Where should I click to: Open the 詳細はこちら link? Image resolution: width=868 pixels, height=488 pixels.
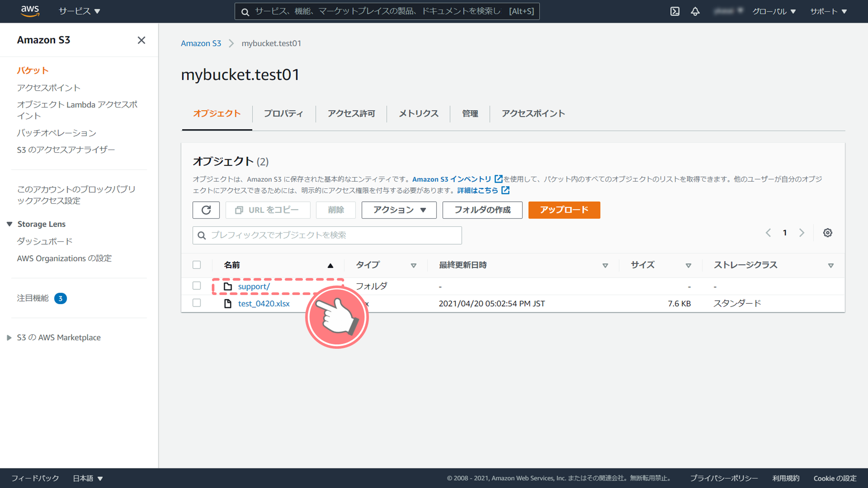(477, 190)
